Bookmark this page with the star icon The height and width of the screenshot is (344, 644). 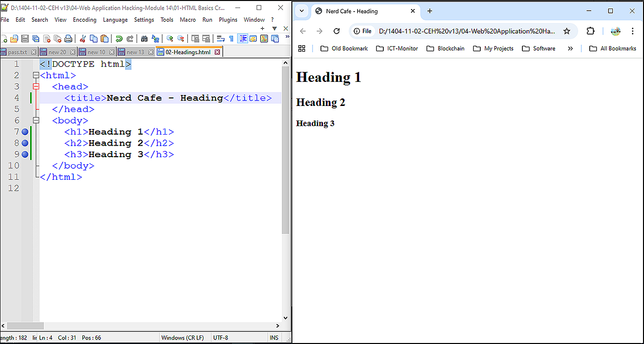pyautogui.click(x=567, y=31)
